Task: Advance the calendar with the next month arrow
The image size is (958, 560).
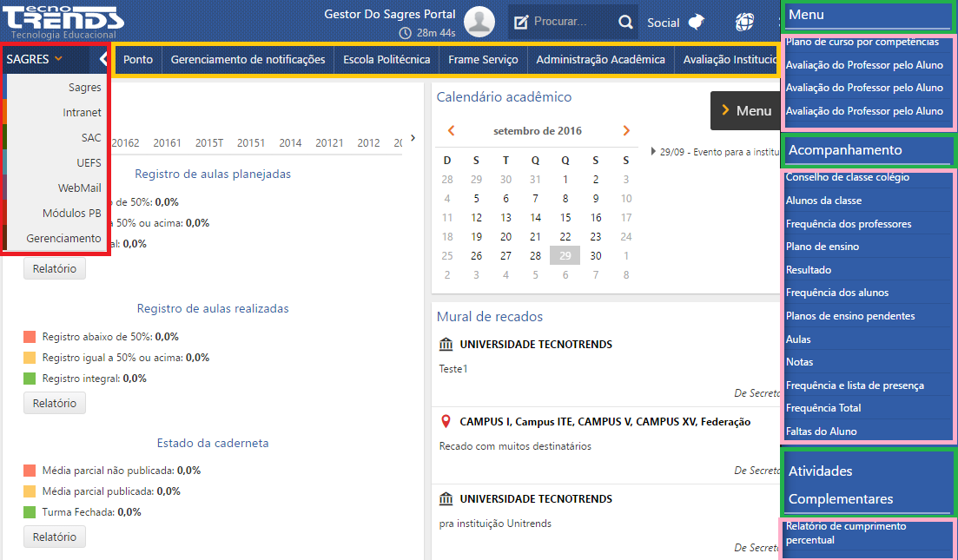Action: 626,130
